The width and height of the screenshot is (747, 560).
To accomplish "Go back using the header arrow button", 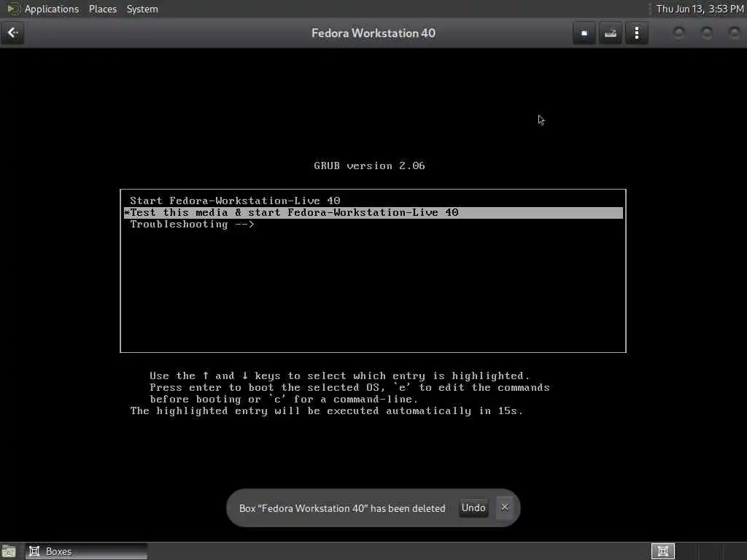I will point(12,33).
